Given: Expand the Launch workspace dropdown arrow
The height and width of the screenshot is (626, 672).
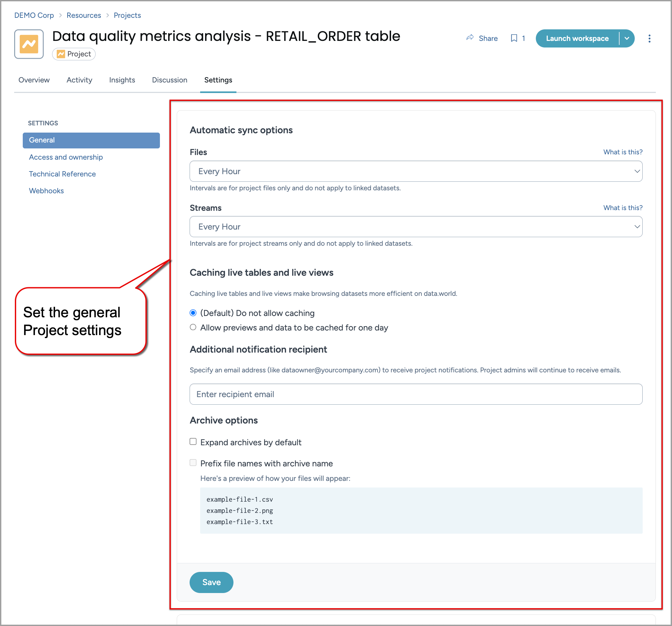Looking at the screenshot, I should pyautogui.click(x=627, y=39).
